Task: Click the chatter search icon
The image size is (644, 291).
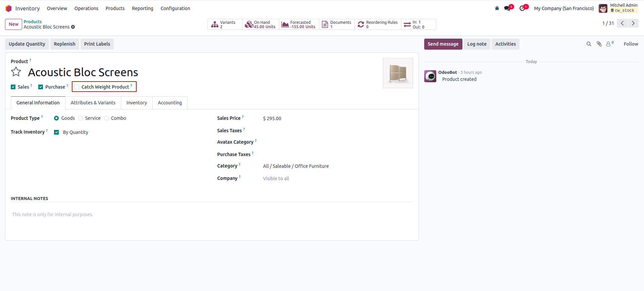Action: coord(589,44)
